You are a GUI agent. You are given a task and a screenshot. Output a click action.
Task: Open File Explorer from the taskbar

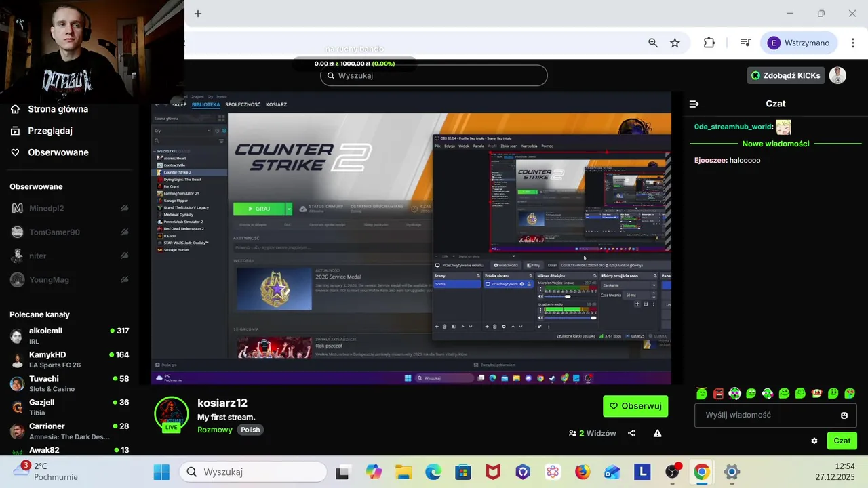(x=403, y=472)
